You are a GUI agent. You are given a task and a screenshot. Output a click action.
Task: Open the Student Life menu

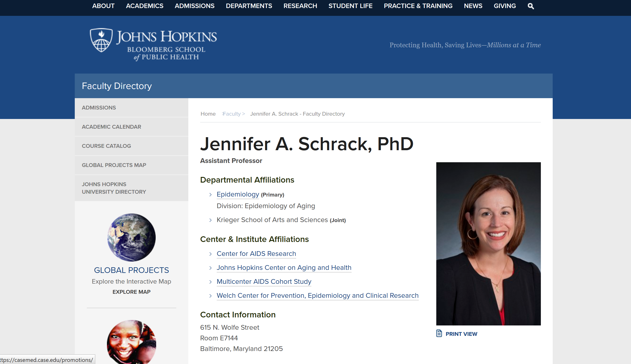coord(350,6)
